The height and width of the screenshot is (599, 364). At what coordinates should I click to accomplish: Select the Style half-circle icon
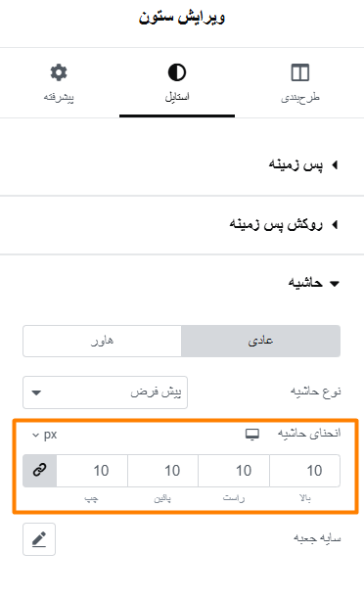(177, 72)
